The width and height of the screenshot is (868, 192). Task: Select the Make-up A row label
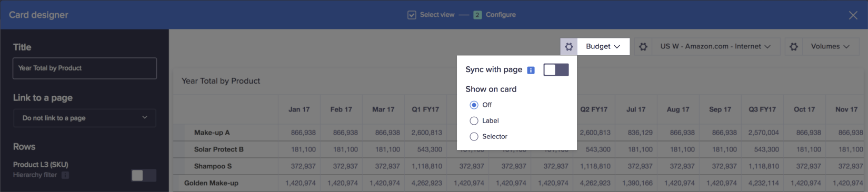pyautogui.click(x=212, y=133)
